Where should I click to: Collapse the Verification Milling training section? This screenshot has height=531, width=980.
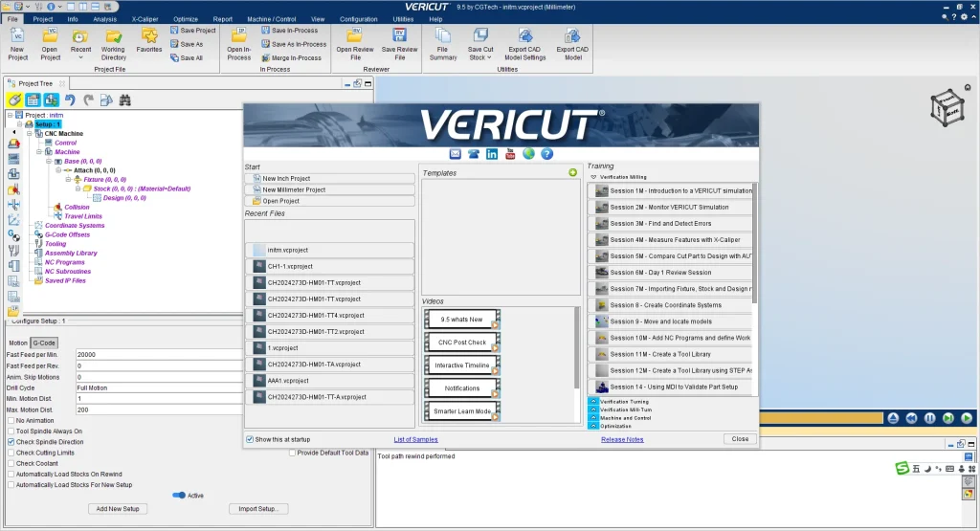coord(593,177)
